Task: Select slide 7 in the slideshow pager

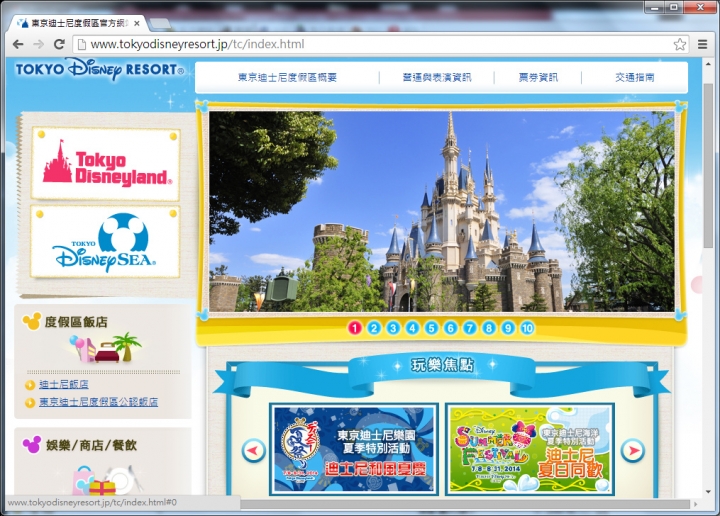Action: click(x=469, y=328)
